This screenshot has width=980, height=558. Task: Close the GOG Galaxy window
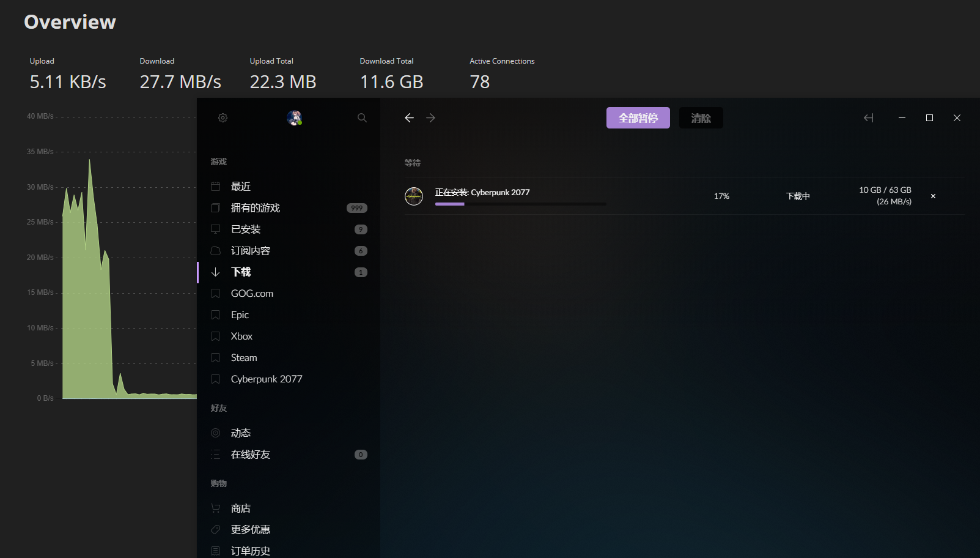[x=957, y=117]
